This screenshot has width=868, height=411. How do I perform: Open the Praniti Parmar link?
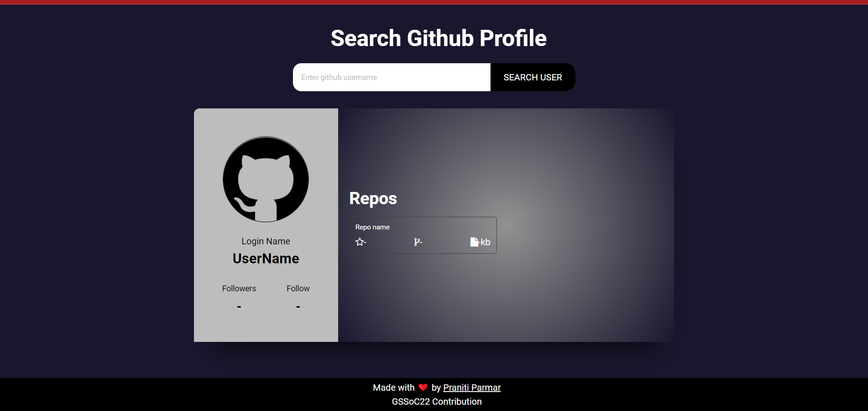pyautogui.click(x=472, y=388)
